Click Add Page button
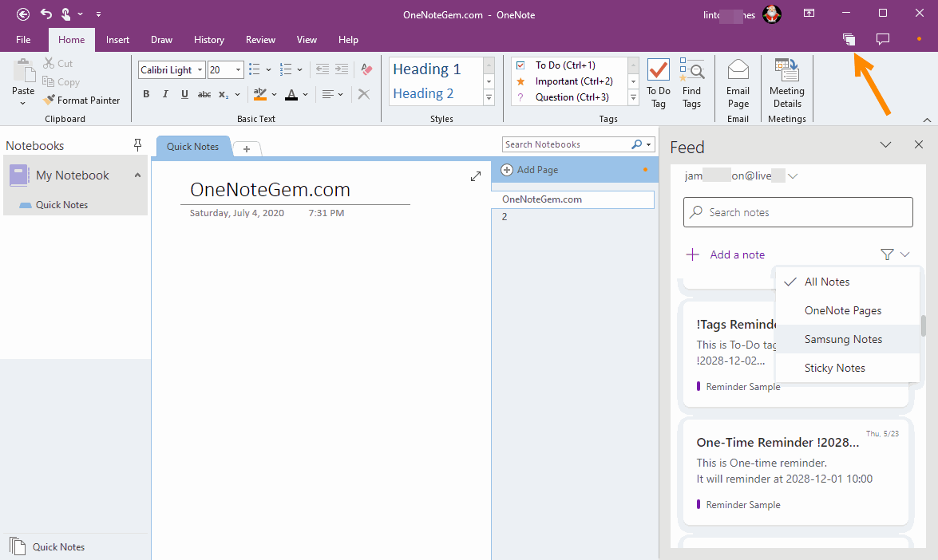 pos(529,170)
